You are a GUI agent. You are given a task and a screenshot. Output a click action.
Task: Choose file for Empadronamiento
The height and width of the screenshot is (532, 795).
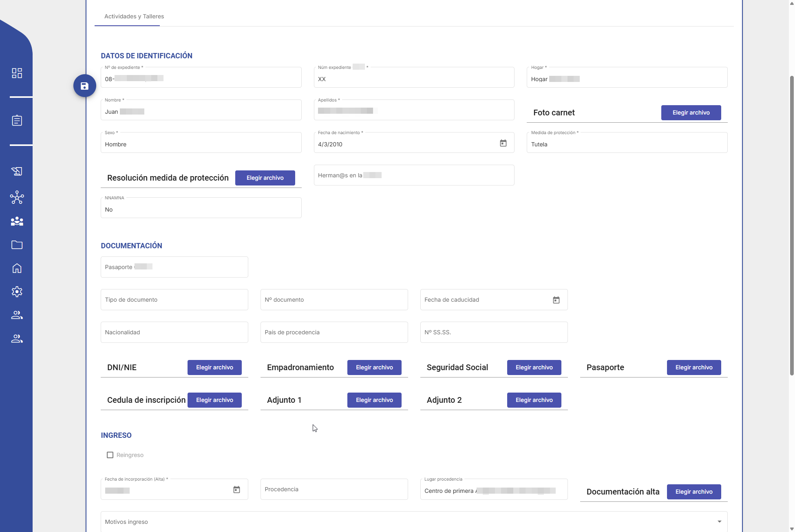tap(374, 368)
